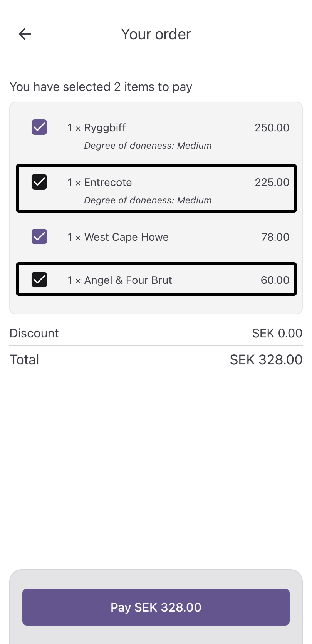The image size is (312, 644).
Task: Uncheck the Entrecote checkbox
Action: (x=39, y=182)
